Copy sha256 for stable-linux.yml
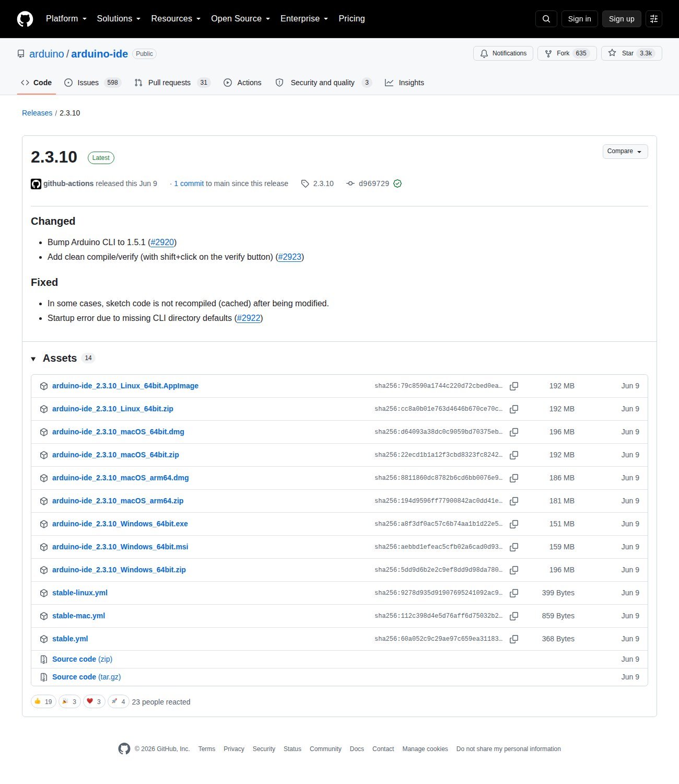 point(514,593)
